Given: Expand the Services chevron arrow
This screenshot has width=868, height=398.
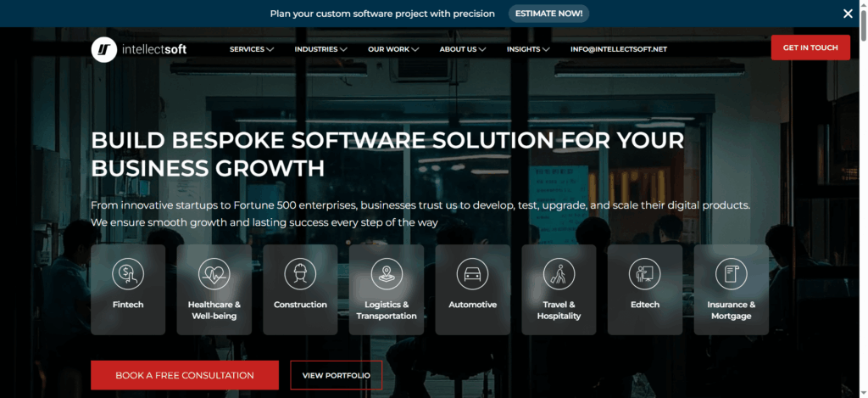Looking at the screenshot, I should pos(270,49).
